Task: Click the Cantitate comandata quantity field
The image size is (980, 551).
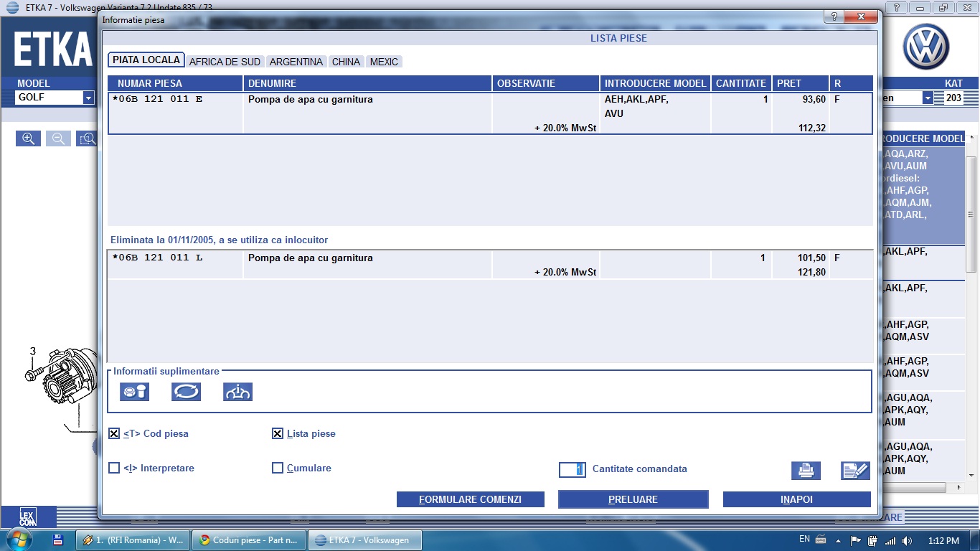Action: 573,469
